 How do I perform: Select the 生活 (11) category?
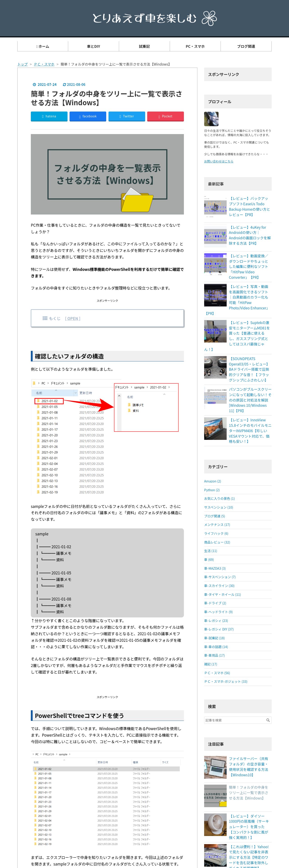point(211,551)
